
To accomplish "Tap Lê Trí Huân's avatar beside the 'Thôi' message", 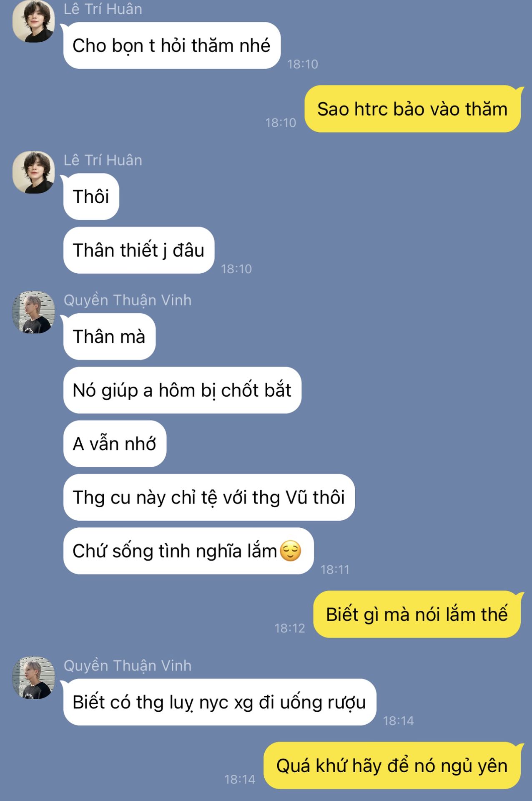I will [34, 172].
